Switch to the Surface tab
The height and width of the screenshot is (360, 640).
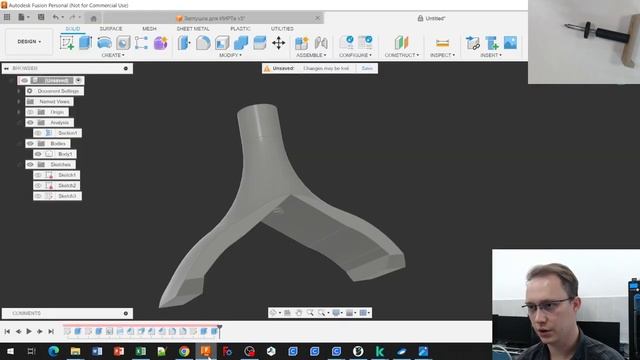click(x=111, y=29)
